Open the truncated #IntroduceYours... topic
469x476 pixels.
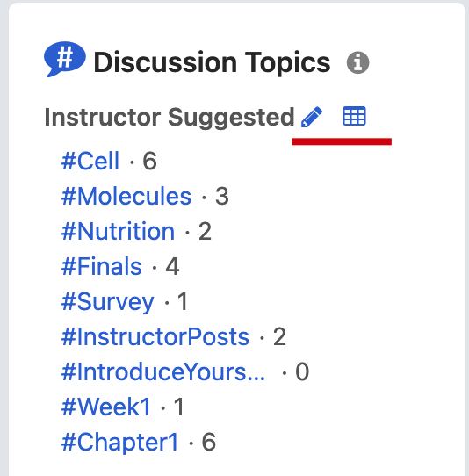(x=163, y=372)
